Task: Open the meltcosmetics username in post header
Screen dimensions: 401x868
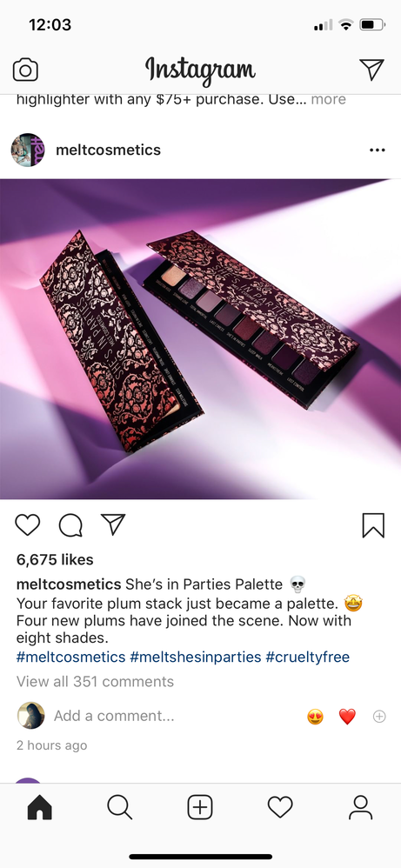Action: coord(109,150)
